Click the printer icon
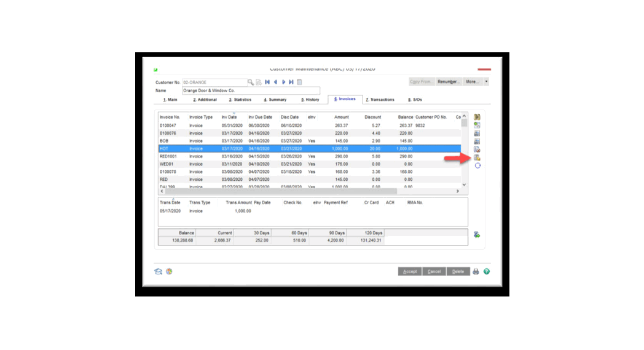644x350 pixels. 476,271
